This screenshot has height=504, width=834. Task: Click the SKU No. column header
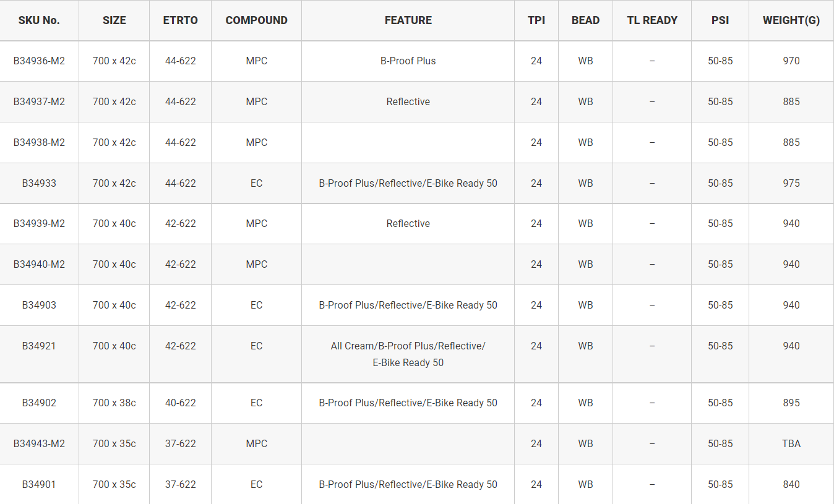pyautogui.click(x=39, y=20)
